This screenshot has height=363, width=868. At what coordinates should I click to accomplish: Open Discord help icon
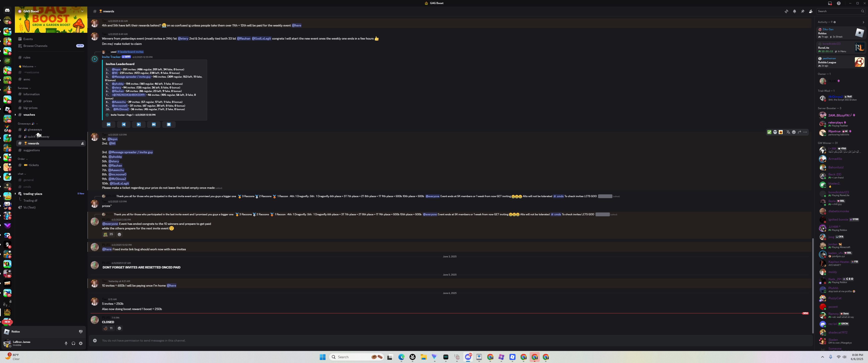pos(839,3)
